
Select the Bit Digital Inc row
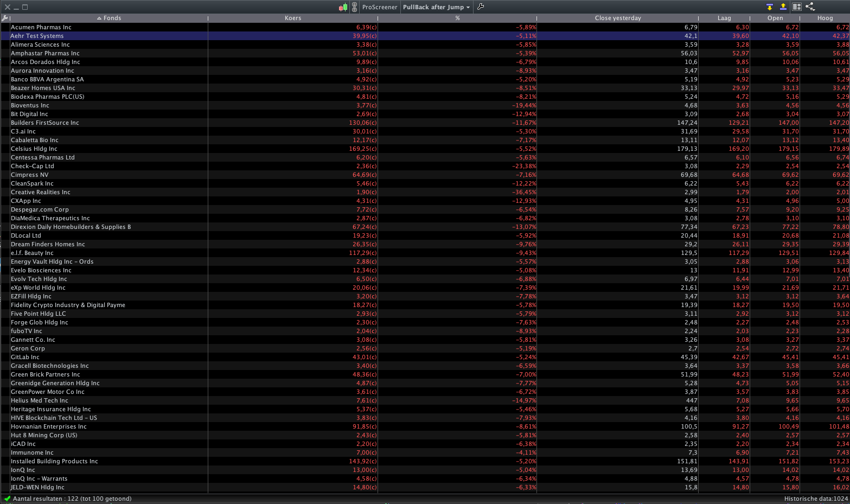coord(425,114)
